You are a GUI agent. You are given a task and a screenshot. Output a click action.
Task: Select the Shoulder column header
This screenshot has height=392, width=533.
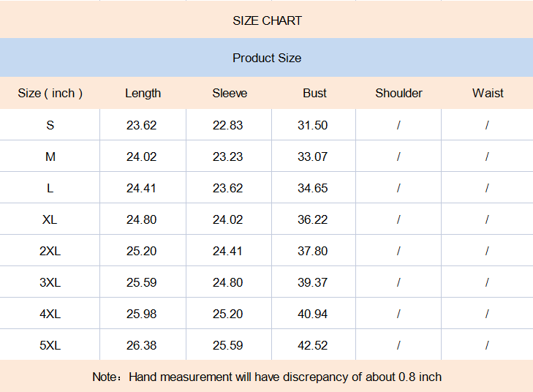point(398,93)
